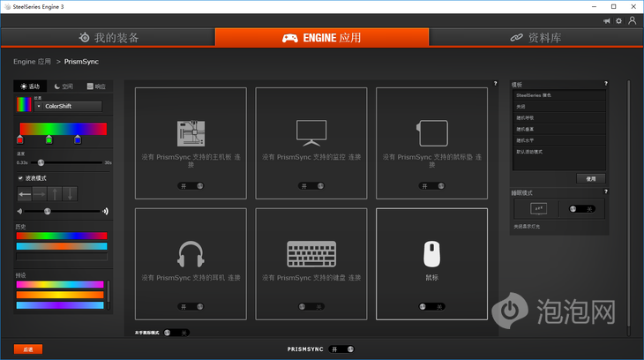Viewport: 644px width, 360px height.
Task: Select the 随机呼吸 template
Action: click(x=559, y=118)
